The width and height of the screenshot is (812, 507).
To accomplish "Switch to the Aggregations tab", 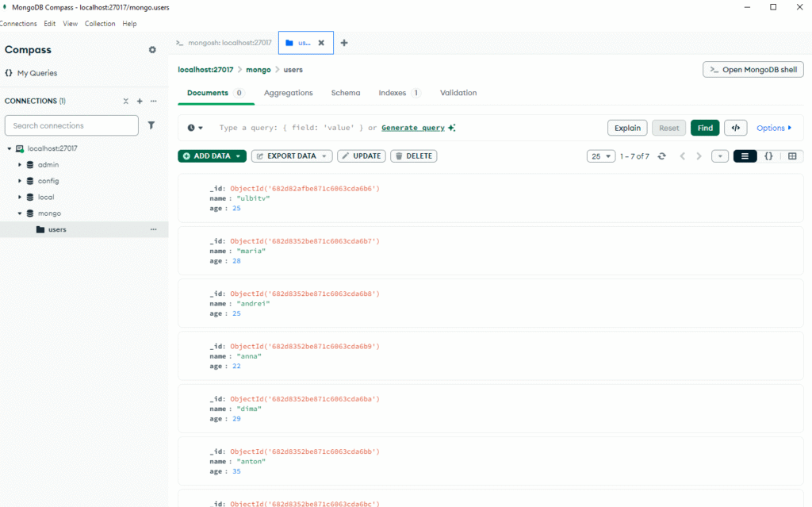I will pyautogui.click(x=289, y=94).
